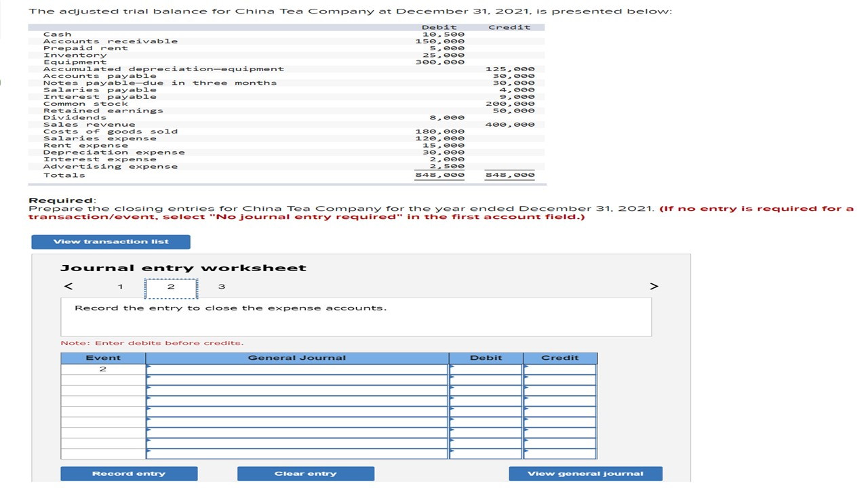Select the currently active tab 2
Image resolution: width=868 pixels, height=488 pixels.
pos(171,286)
